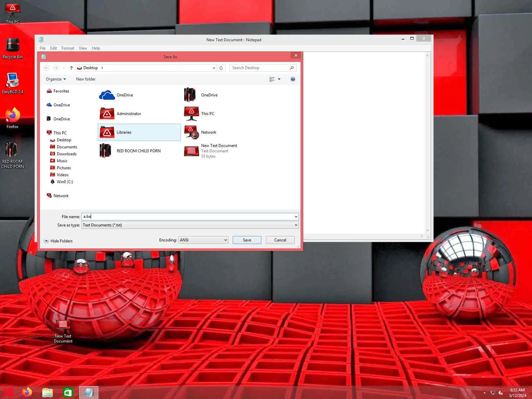This screenshot has height=399, width=532.
Task: Expand the Desktop breadcrumb chevron
Action: (x=102, y=68)
